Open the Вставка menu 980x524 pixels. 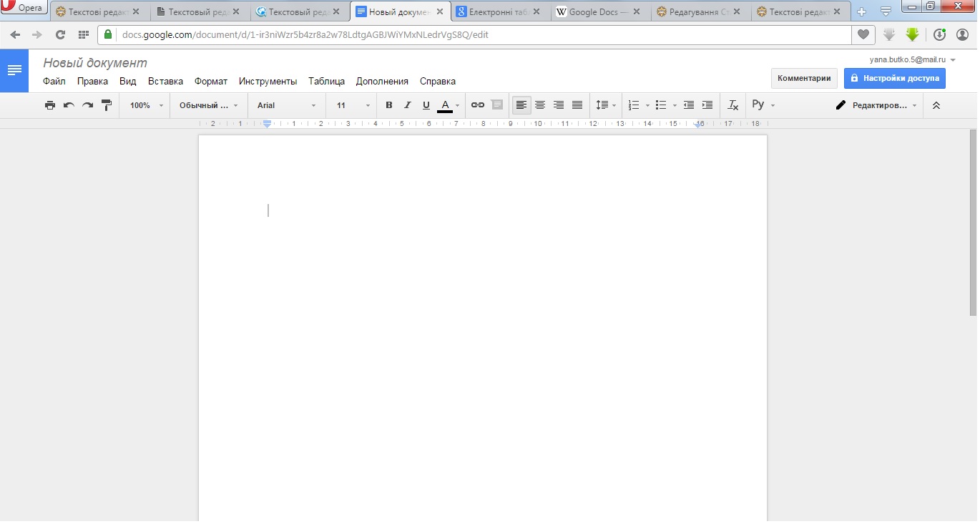(x=165, y=82)
